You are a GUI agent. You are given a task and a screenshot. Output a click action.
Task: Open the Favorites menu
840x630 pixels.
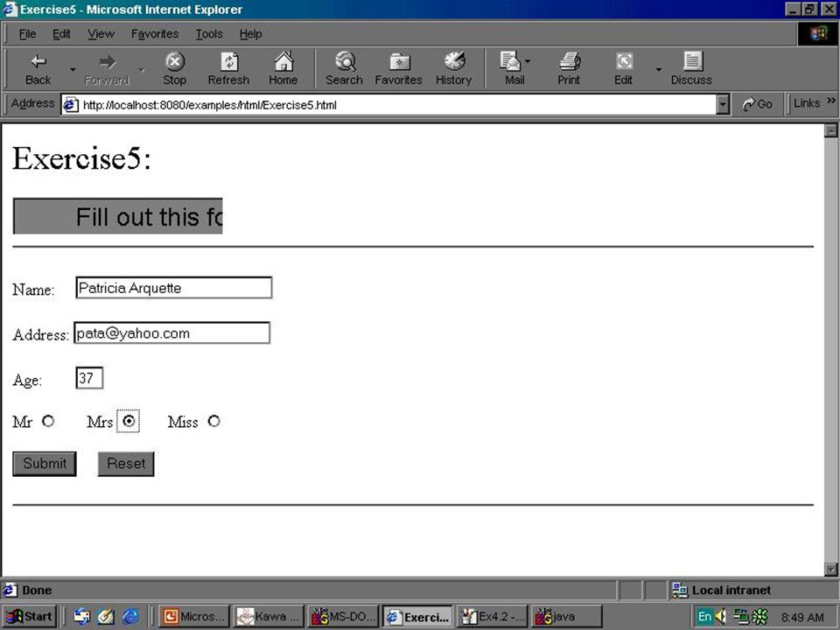coord(155,34)
